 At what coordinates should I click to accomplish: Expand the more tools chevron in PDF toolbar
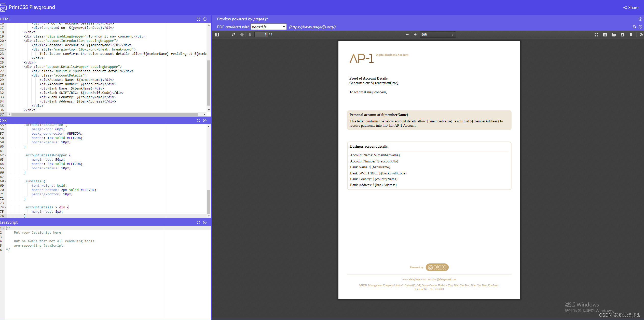point(641,34)
